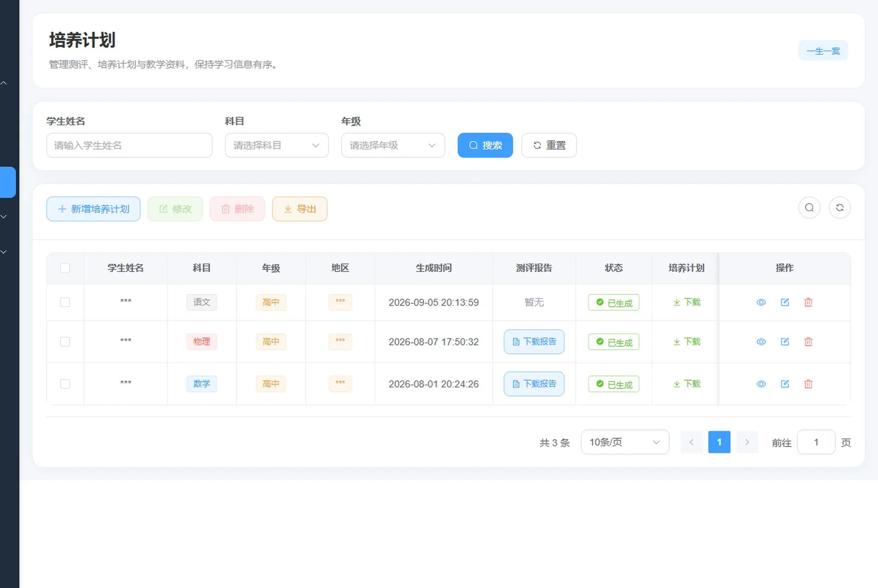Click the 暂无 report cell
The height and width of the screenshot is (588, 878).
click(x=534, y=302)
